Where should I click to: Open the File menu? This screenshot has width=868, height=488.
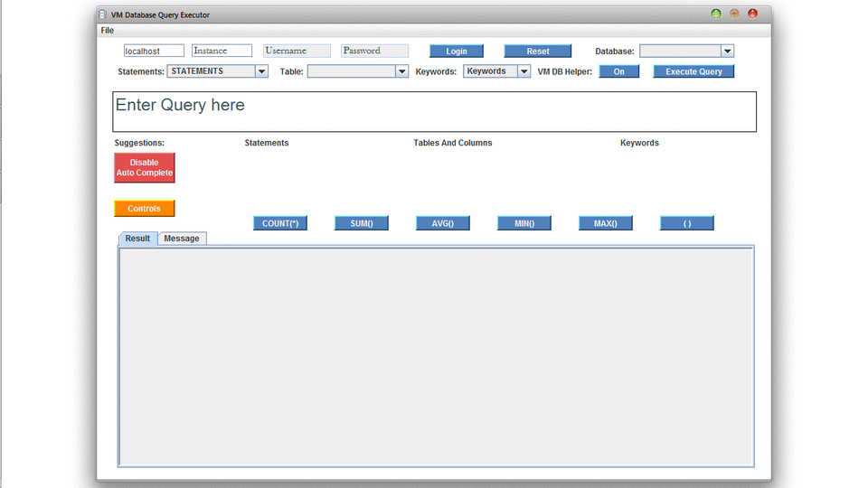(x=108, y=31)
